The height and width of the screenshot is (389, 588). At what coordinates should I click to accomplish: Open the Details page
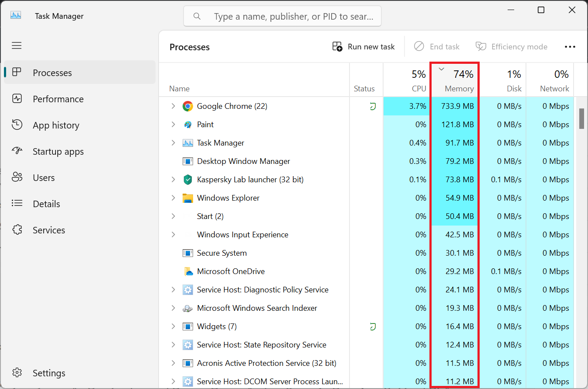(x=80, y=204)
